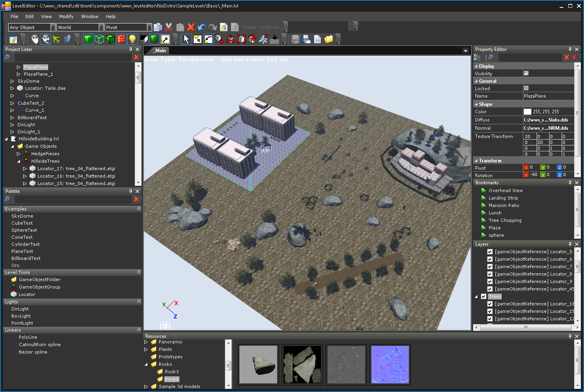The height and width of the screenshot is (392, 584).
Task: Uncheck the Visibility checkbox in Property Editor
Action: click(526, 73)
